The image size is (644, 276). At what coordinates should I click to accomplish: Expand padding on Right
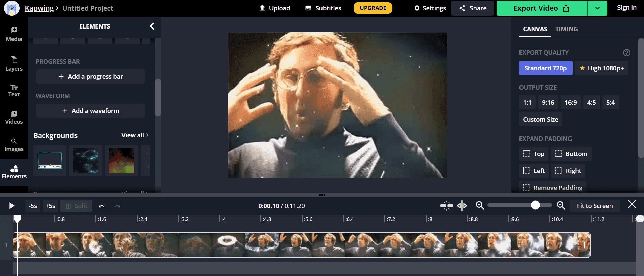(x=568, y=171)
